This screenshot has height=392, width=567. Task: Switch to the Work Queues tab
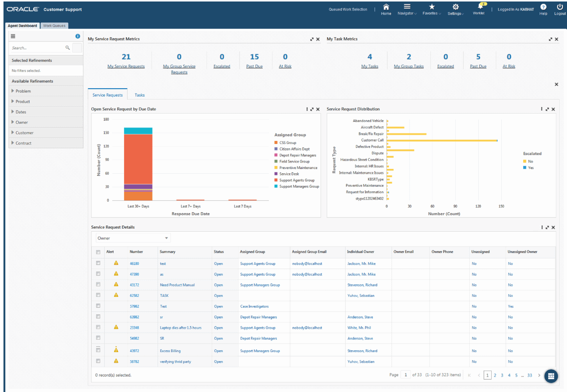click(x=54, y=25)
